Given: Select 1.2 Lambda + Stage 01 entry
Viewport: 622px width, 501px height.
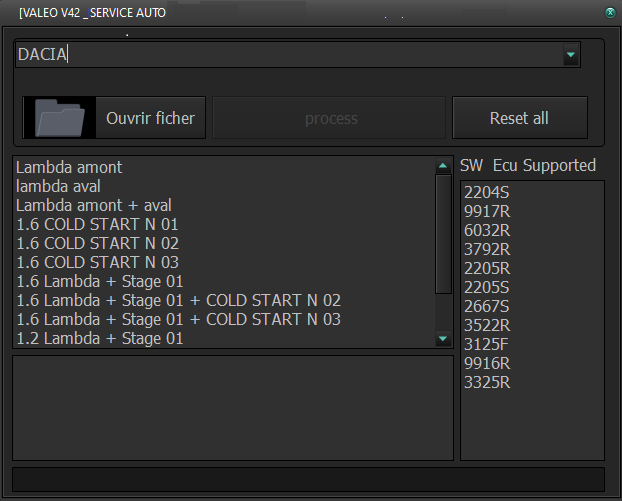Looking at the screenshot, I should (x=100, y=339).
